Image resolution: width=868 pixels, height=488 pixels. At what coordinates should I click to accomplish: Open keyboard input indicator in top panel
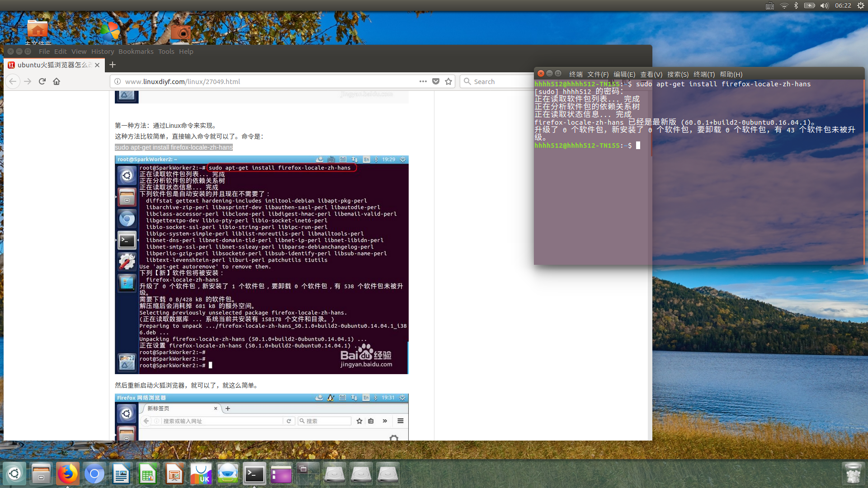pos(770,5)
